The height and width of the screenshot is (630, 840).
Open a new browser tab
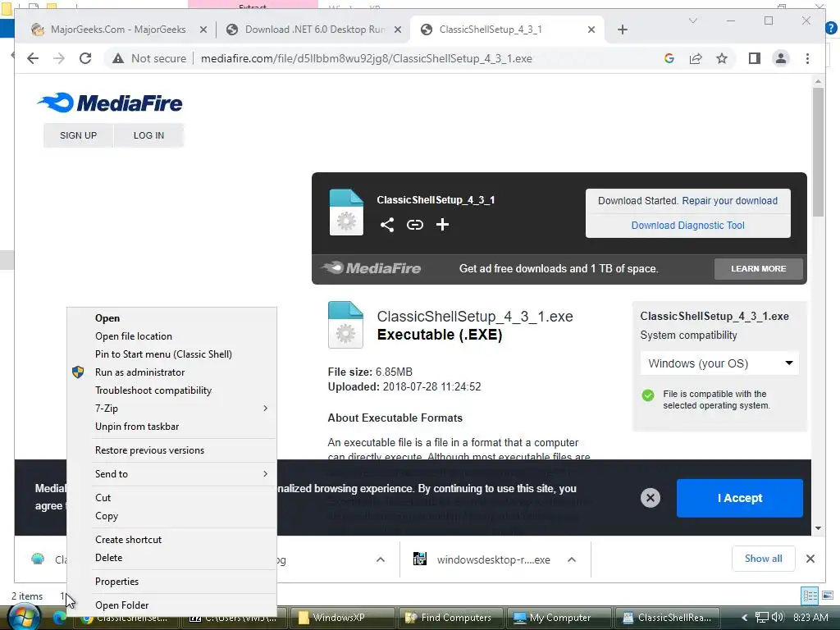622,30
